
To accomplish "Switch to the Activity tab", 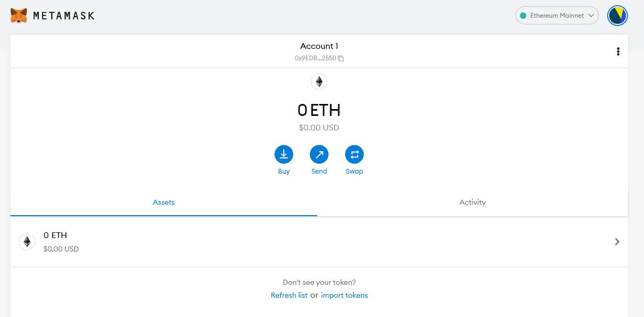I will tap(472, 203).
